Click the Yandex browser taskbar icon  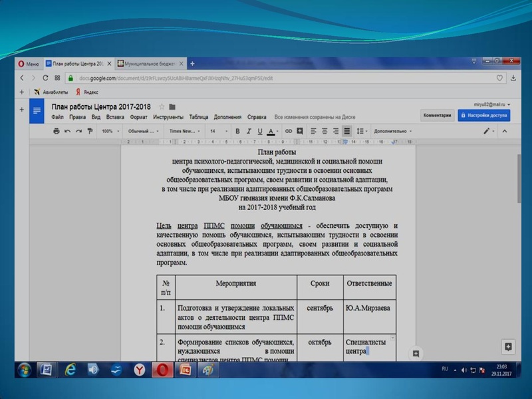coord(139,369)
